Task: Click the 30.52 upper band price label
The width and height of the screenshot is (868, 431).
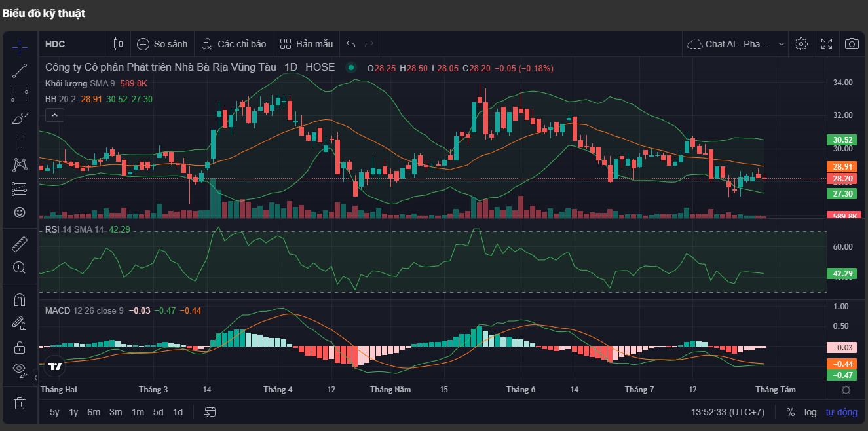Action: point(842,140)
